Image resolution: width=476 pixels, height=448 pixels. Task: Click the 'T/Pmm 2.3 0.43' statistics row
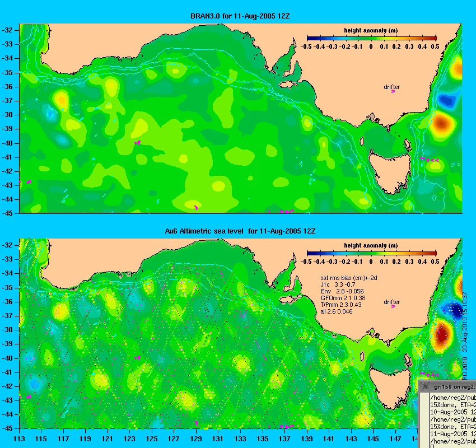pos(341,305)
